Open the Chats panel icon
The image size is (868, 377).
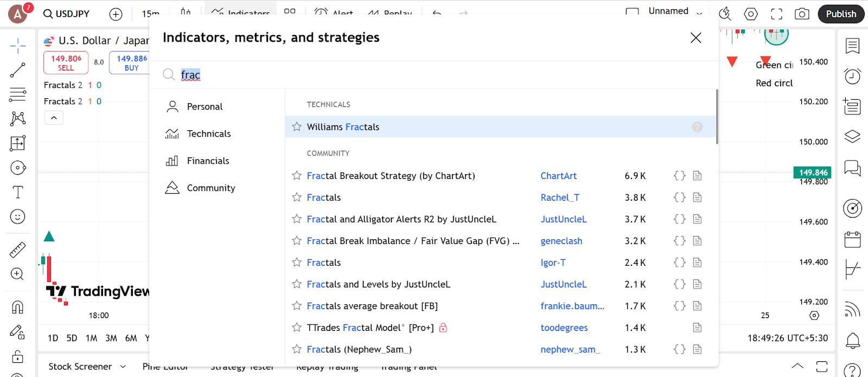click(x=852, y=168)
